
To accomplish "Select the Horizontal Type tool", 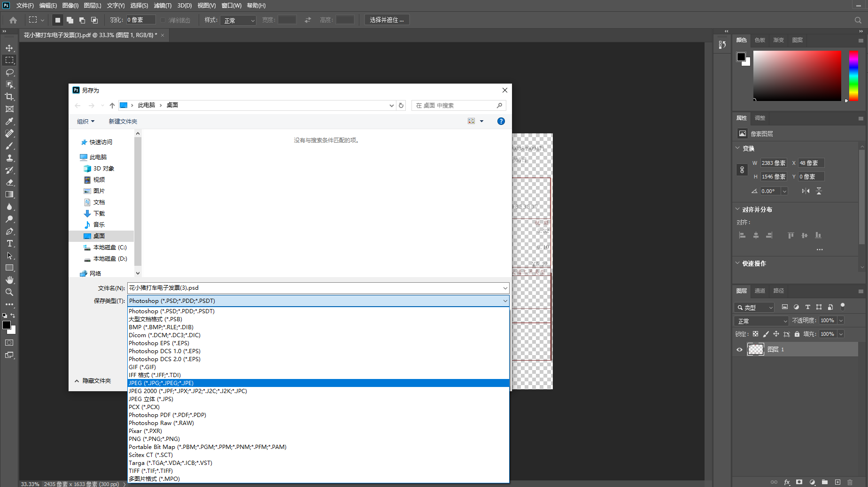I will point(9,243).
